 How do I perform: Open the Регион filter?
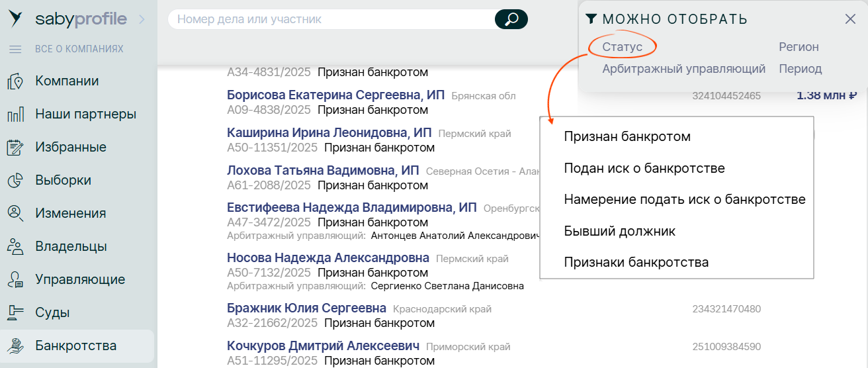pos(799,47)
